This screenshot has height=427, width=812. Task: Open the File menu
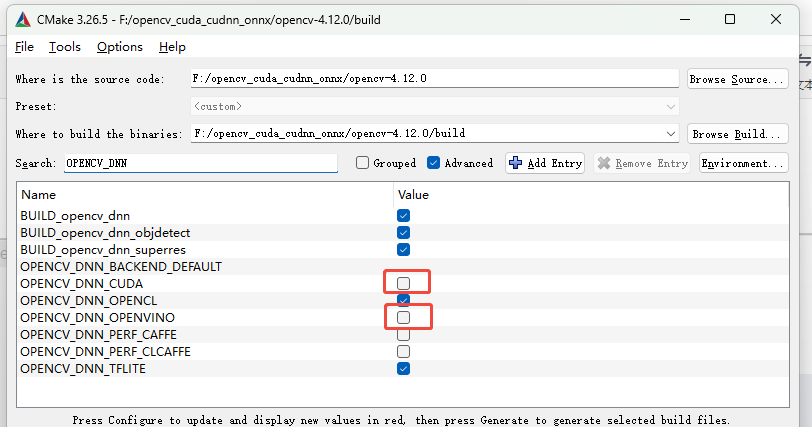coord(25,47)
